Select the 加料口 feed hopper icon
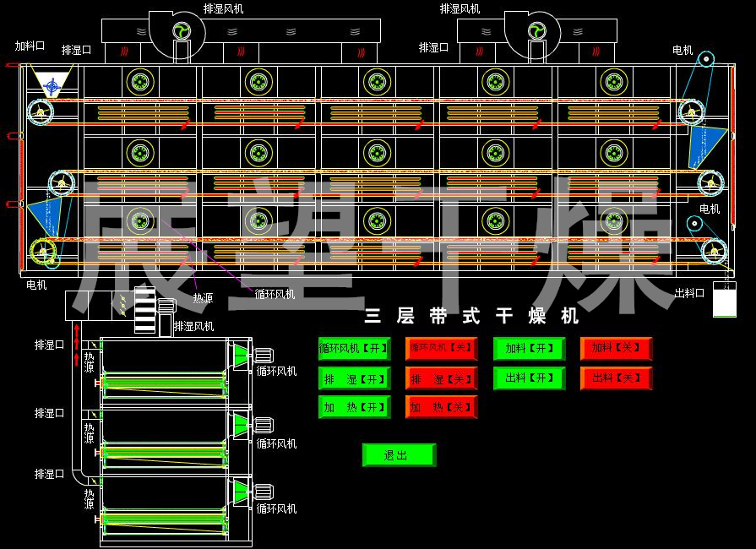756x549 pixels. [52, 84]
